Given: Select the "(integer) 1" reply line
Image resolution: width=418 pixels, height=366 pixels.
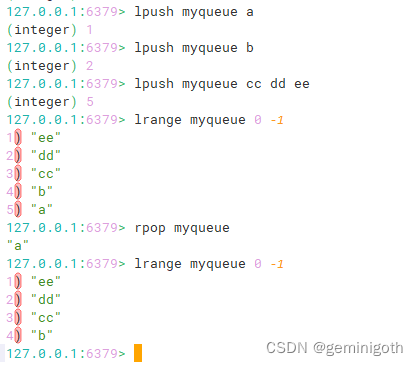Looking at the screenshot, I should pos(50,30).
